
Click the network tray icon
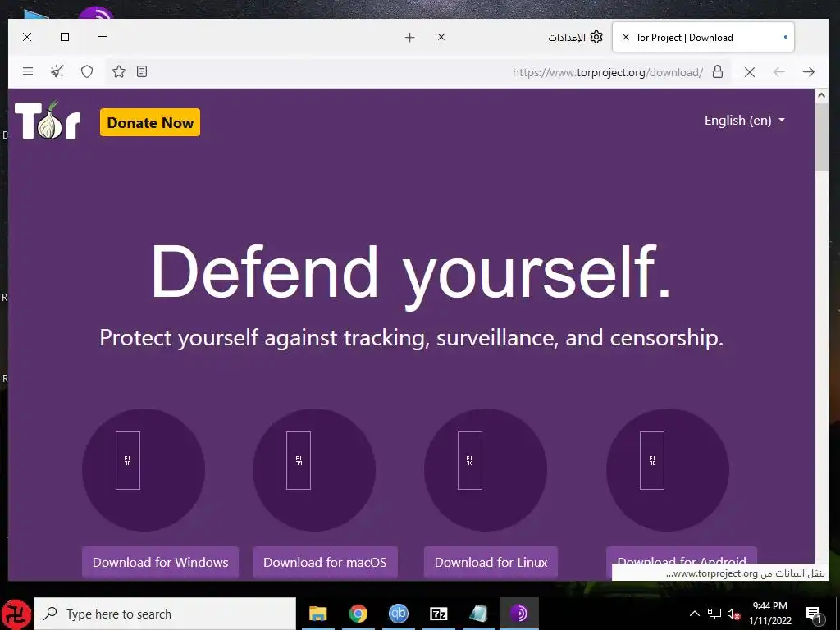[714, 614]
